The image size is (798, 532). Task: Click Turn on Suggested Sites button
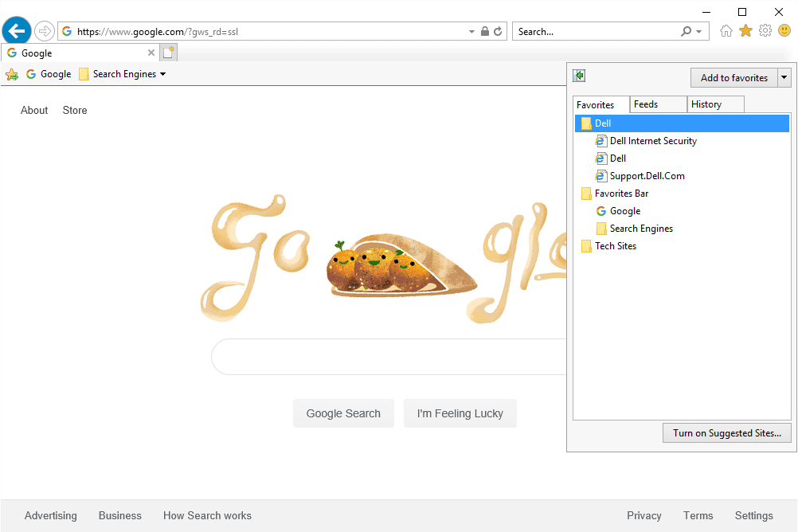[726, 433]
